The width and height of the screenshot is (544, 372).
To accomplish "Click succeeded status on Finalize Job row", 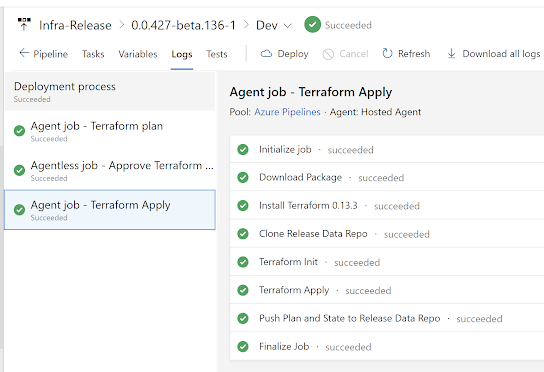I will pyautogui.click(x=348, y=347).
